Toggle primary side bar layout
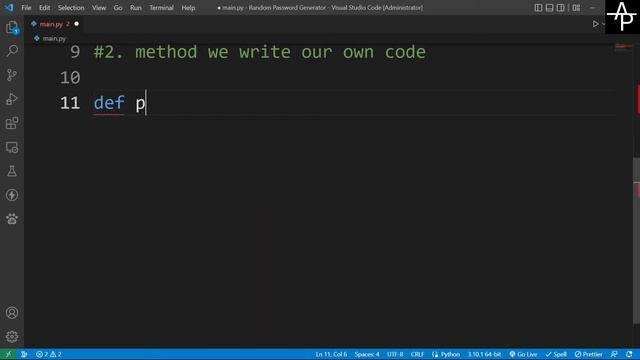Viewport: 640px width, 360px height. [538, 8]
